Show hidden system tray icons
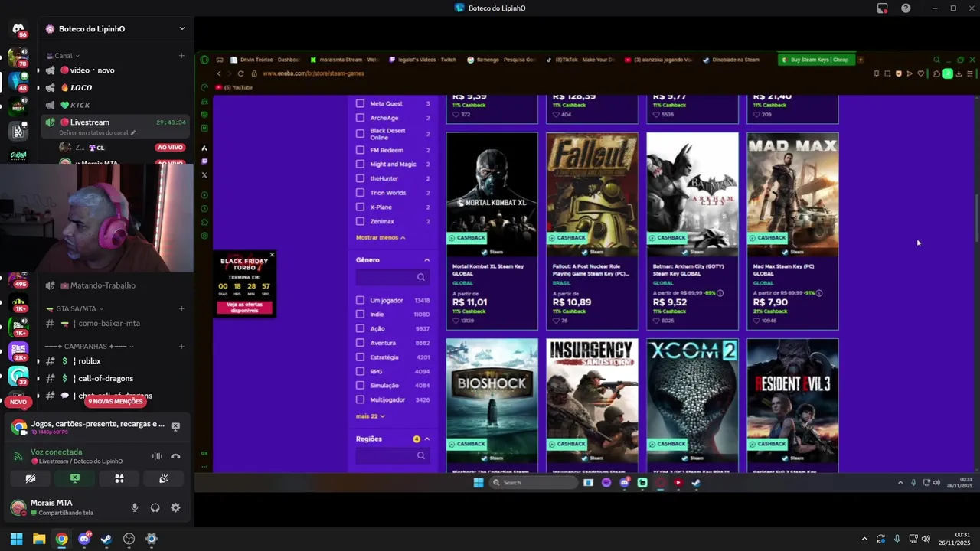980x551 pixels. [864, 539]
